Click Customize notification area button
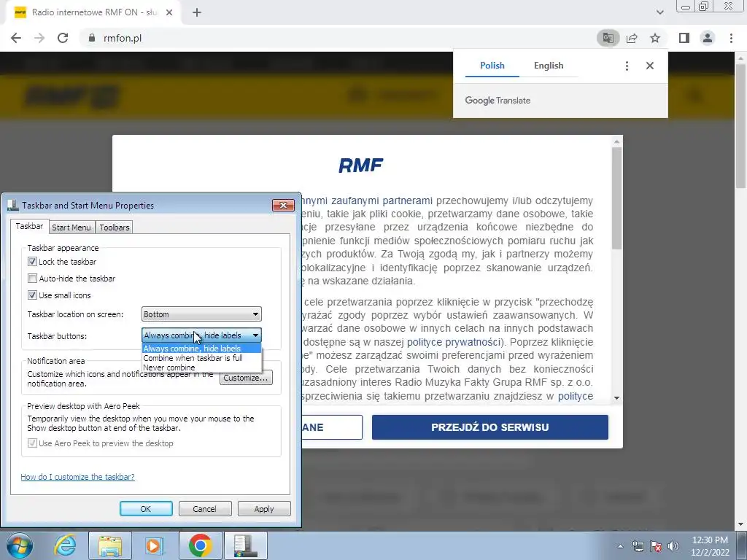This screenshot has width=747, height=560. [x=246, y=378]
